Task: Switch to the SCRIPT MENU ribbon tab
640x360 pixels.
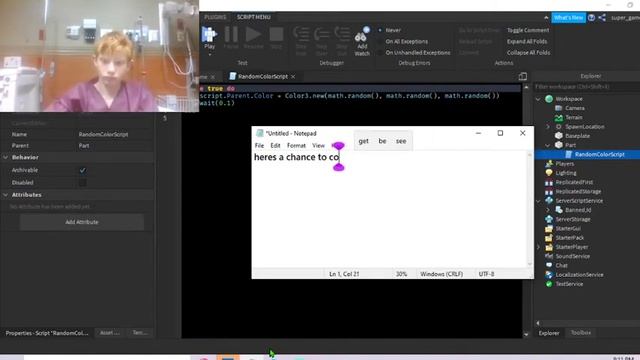Action: 253,17
